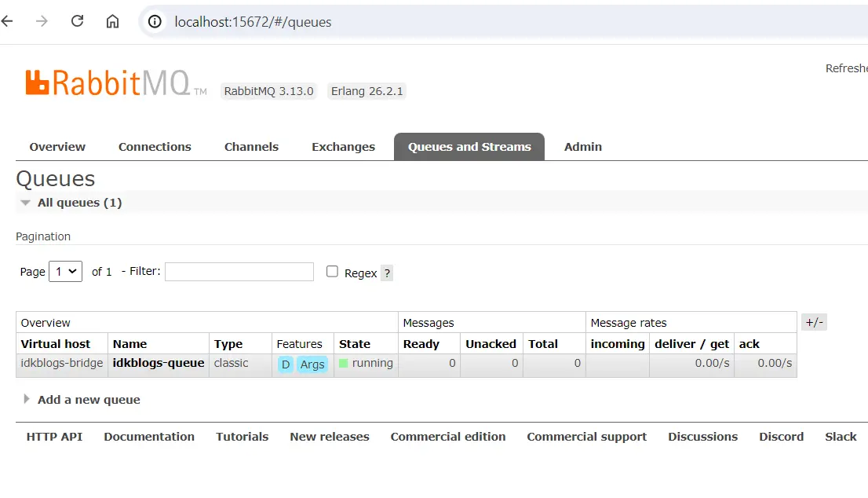Screen dimensions: 868x498
Task: Open the Page number dropdown
Action: 65,272
